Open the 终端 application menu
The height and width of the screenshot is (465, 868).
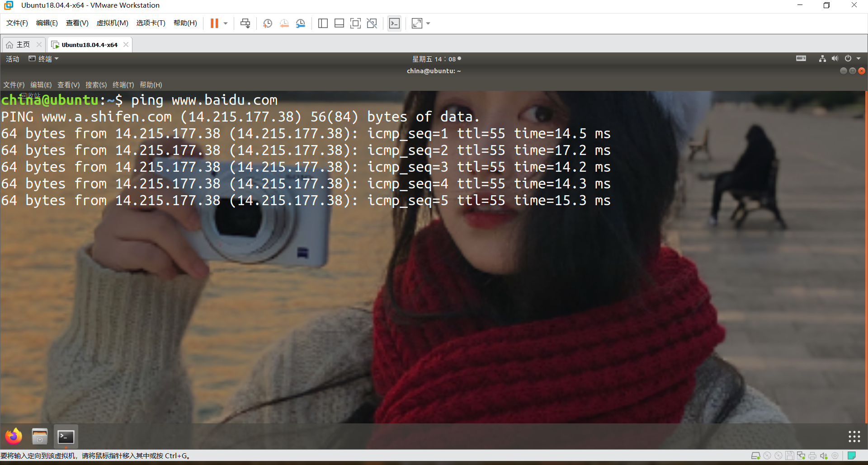(x=43, y=59)
